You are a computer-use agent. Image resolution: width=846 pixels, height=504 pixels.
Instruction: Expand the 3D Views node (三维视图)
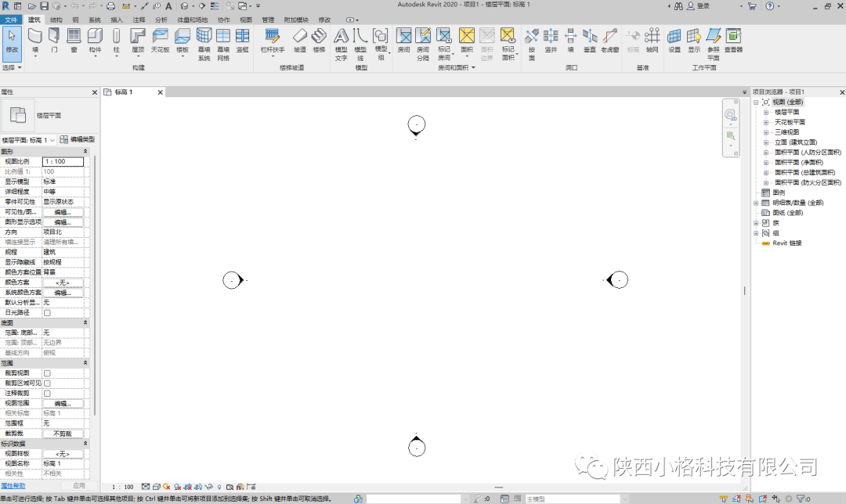coord(766,131)
